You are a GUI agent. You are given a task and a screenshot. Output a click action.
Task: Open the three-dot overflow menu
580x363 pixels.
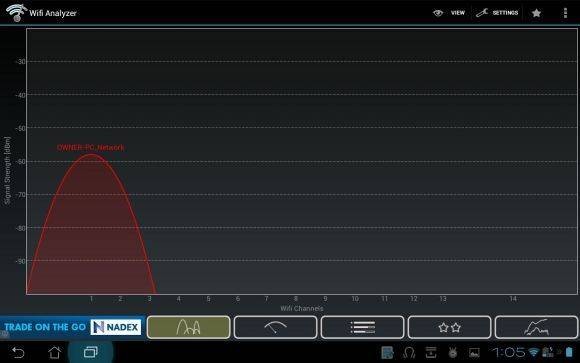point(565,13)
